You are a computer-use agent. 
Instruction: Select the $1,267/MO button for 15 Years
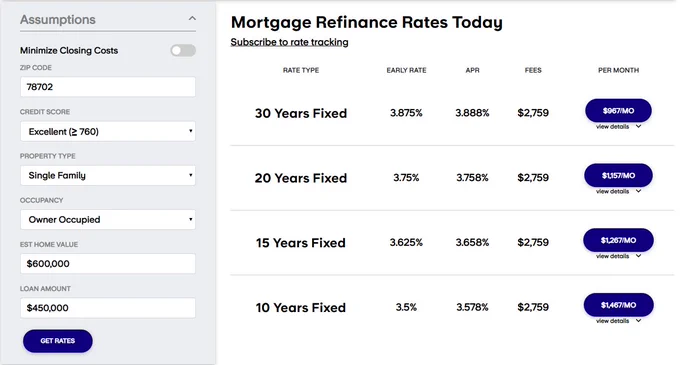coord(618,240)
